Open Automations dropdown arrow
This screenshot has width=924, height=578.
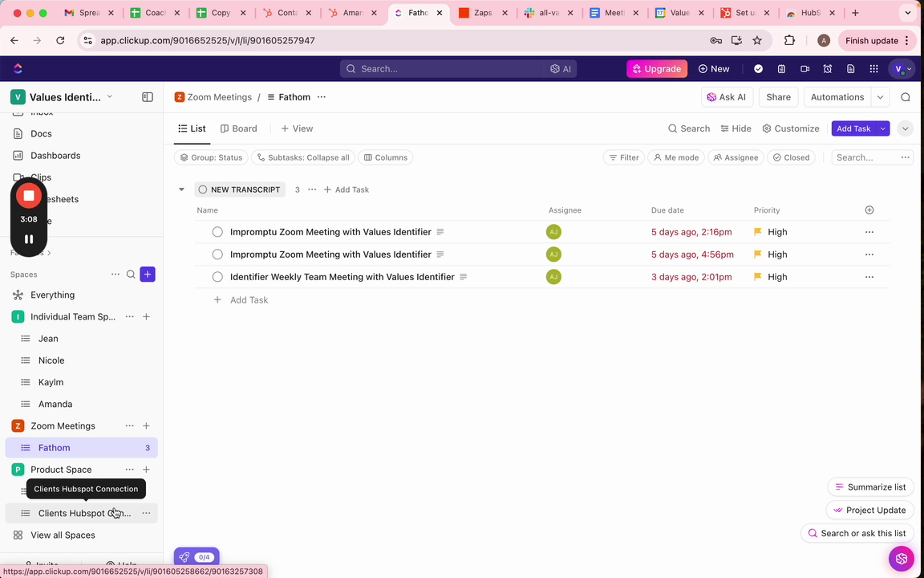coord(881,97)
